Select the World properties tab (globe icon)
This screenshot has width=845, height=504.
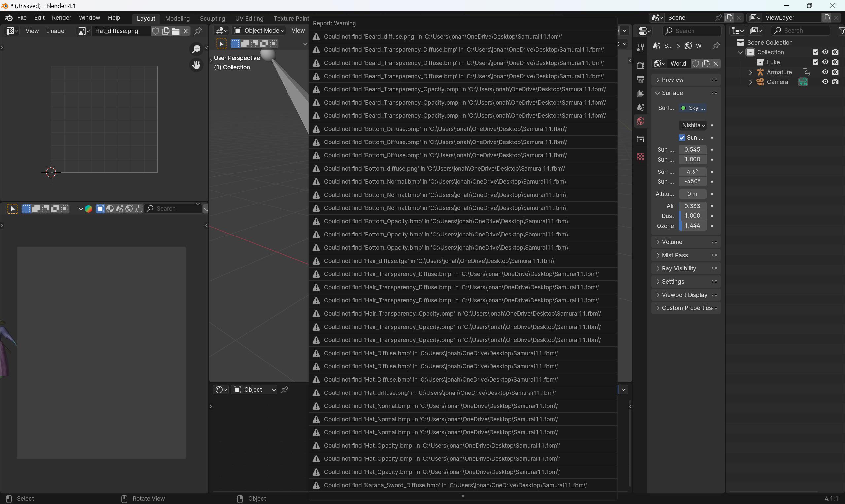click(640, 121)
